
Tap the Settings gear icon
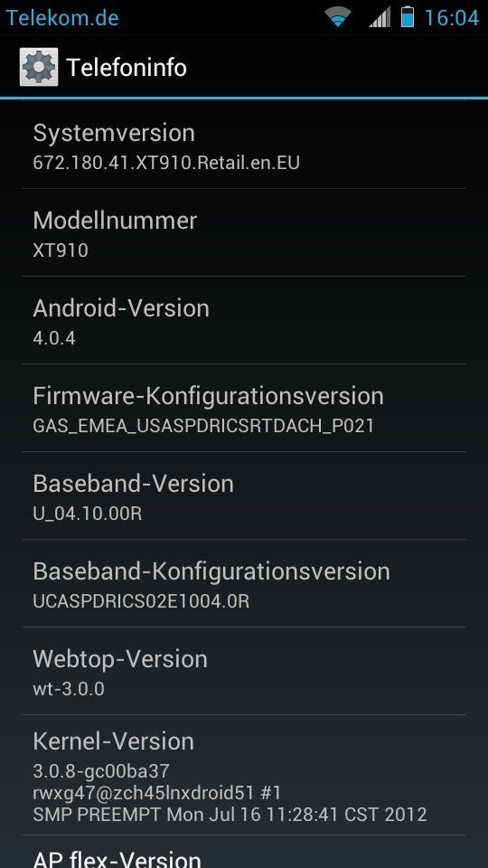click(39, 67)
